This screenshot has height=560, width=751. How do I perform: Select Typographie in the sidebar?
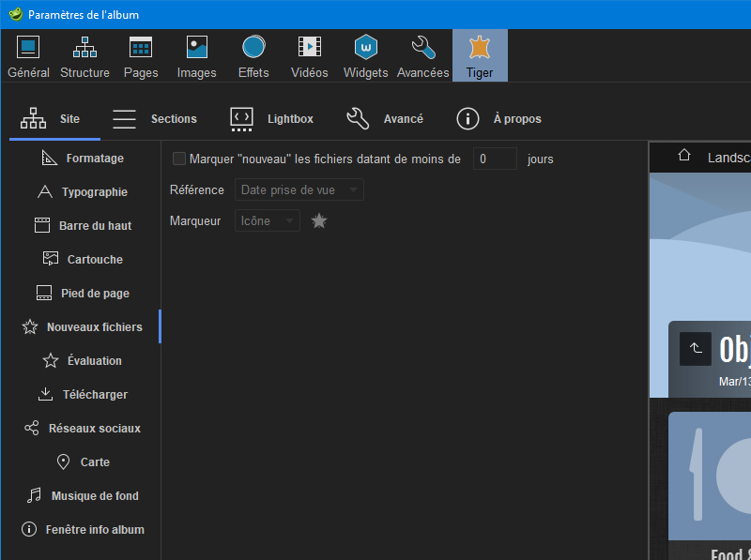tap(82, 192)
